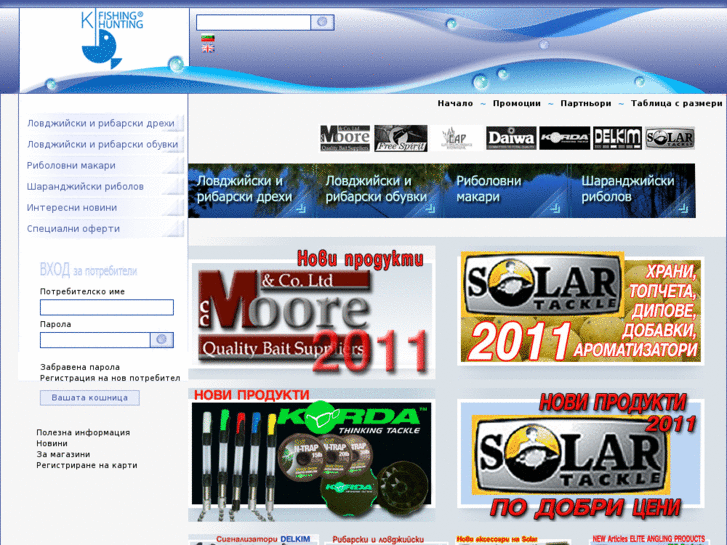The image size is (727, 545).
Task: Focus the site search input field
Action: (x=253, y=22)
